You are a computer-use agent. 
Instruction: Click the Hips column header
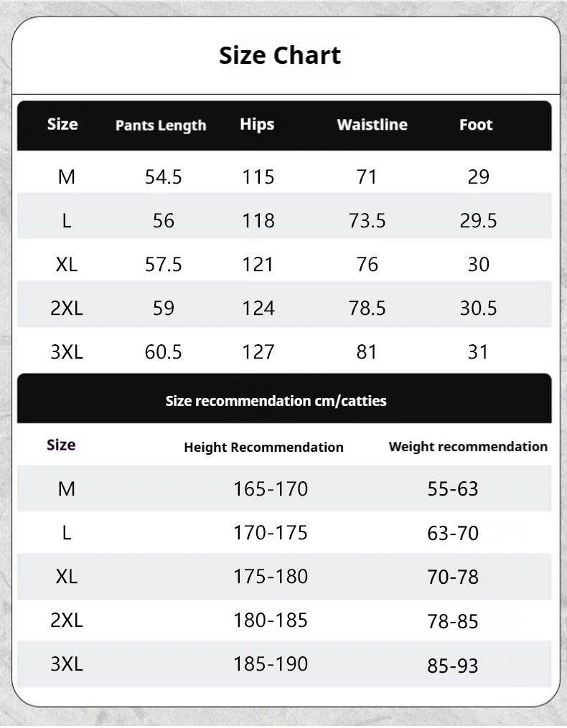257,124
